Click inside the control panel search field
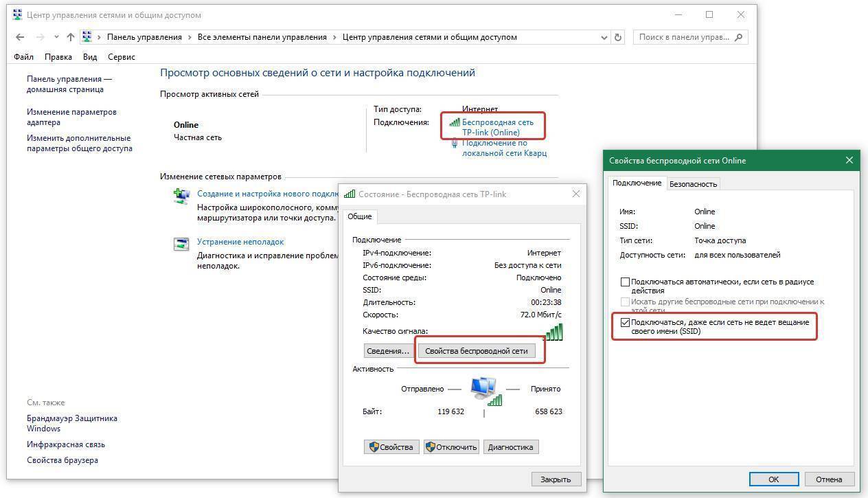Screen dimensions: 868x498 click(x=683, y=37)
